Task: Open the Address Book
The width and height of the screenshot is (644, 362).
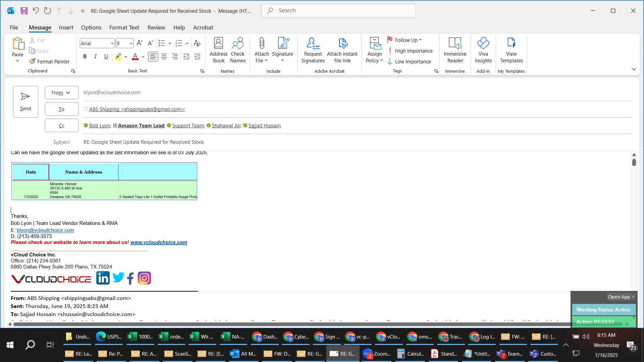Action: 218,50
